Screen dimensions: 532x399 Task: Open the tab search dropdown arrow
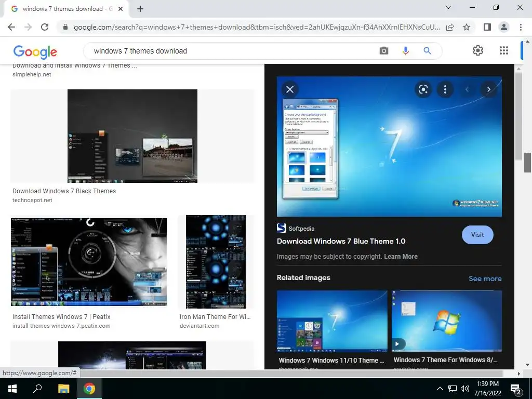(448, 7)
